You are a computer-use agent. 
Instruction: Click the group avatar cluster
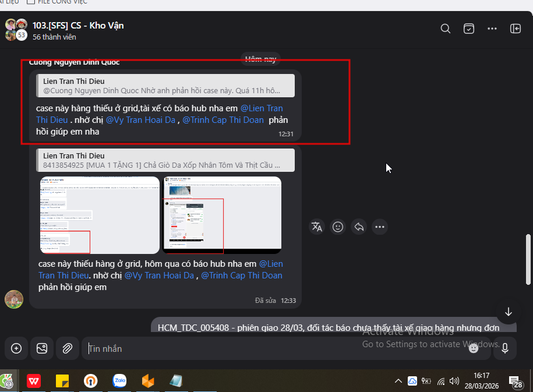click(x=16, y=30)
